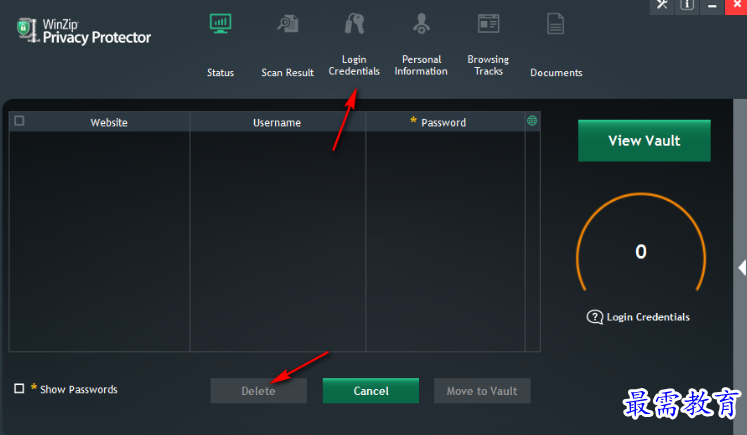747x435 pixels.
Task: Click the Login Credentials help link text
Action: 648,317
